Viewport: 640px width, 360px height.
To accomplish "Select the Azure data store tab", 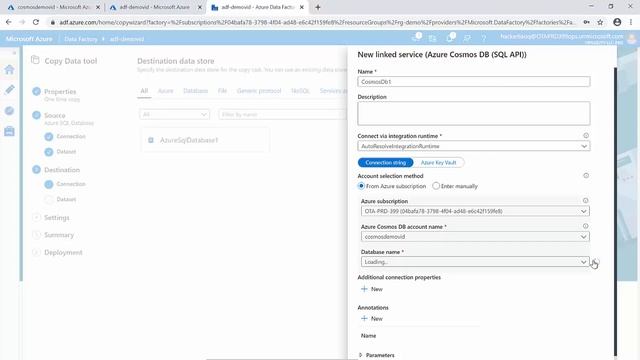I will (x=165, y=91).
